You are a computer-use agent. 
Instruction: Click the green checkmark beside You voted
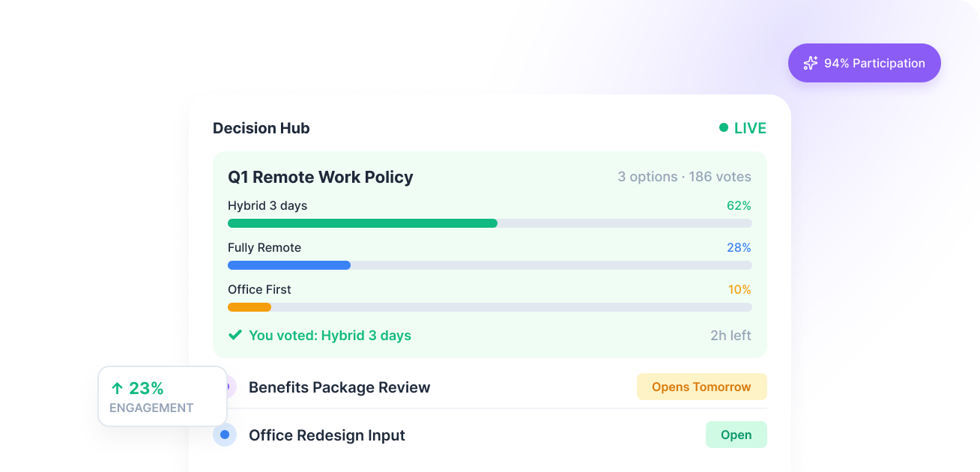pos(235,335)
